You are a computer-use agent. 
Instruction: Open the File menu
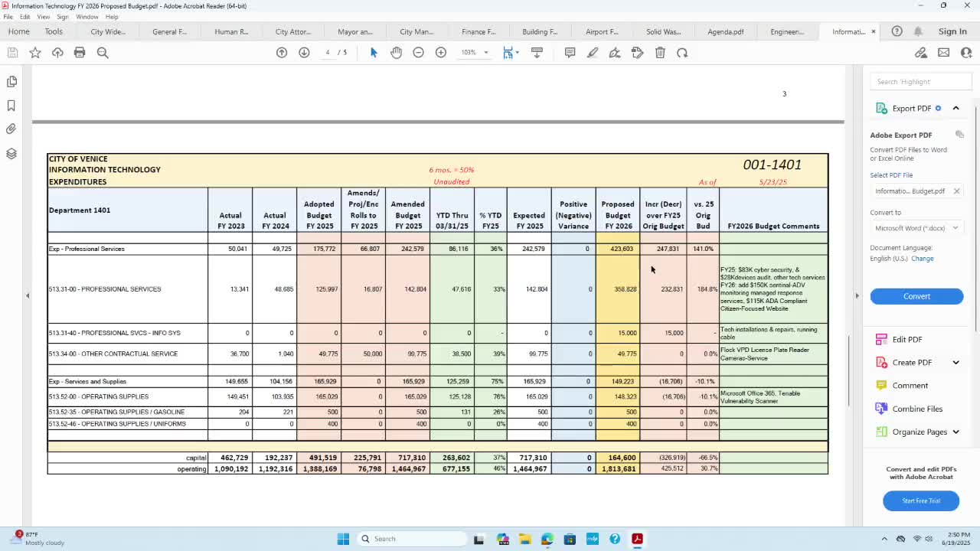tap(8, 17)
